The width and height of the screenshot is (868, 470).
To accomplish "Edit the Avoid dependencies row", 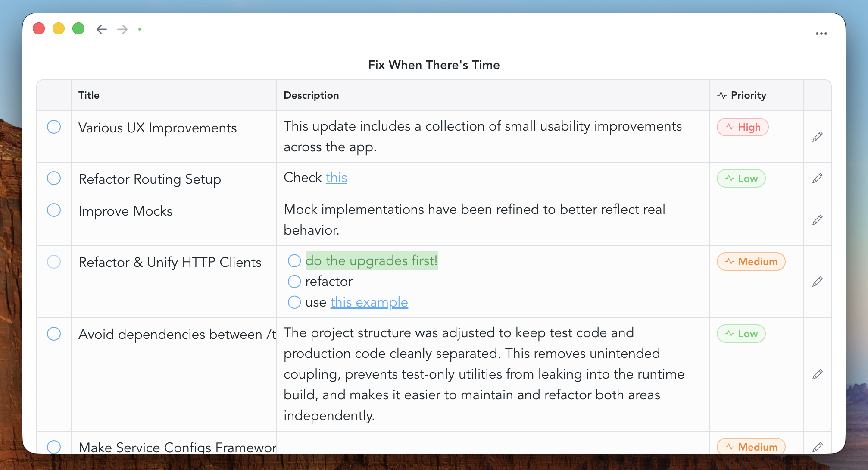I will 817,374.
